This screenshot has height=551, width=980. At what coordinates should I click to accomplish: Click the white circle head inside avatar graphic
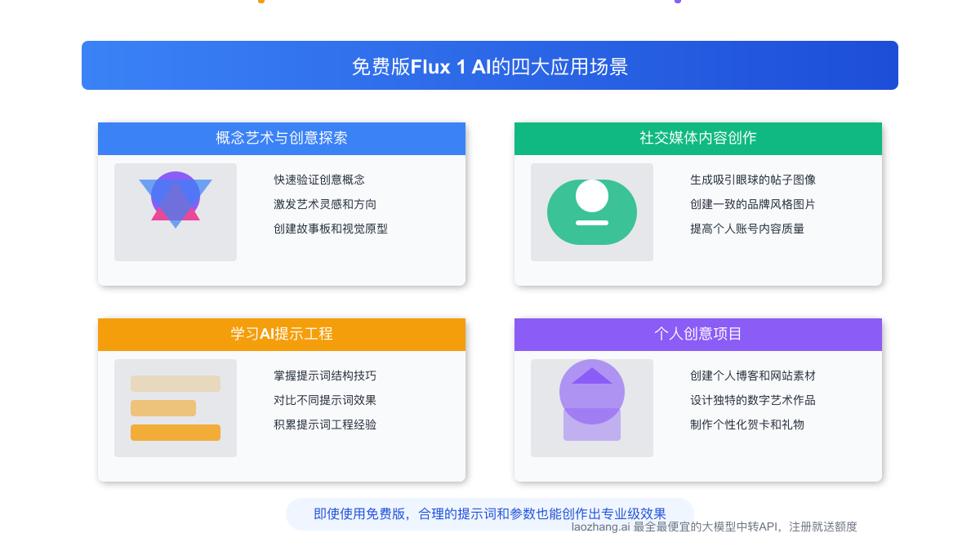(591, 196)
